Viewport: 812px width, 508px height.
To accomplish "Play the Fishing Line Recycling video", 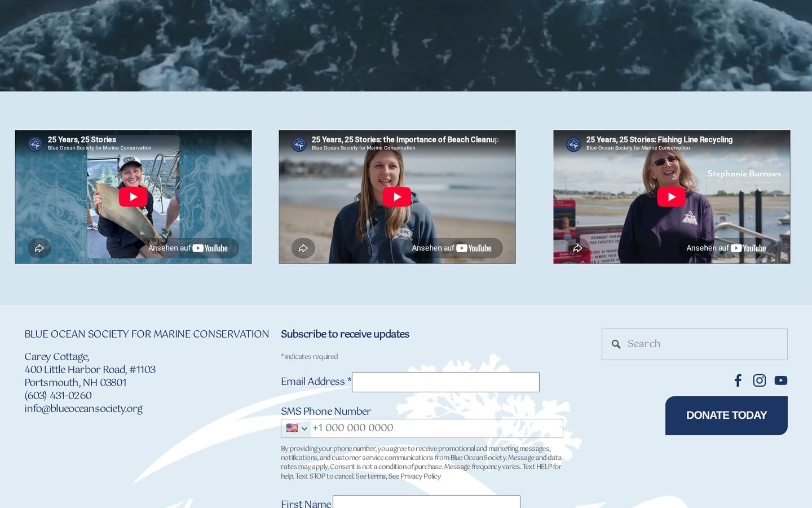I will tap(672, 197).
